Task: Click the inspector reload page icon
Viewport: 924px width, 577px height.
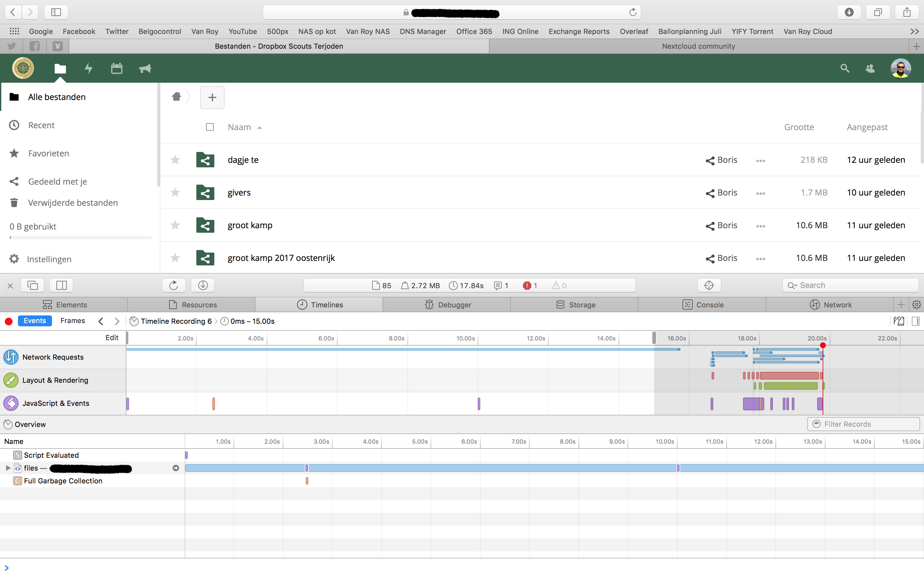Action: click(174, 285)
